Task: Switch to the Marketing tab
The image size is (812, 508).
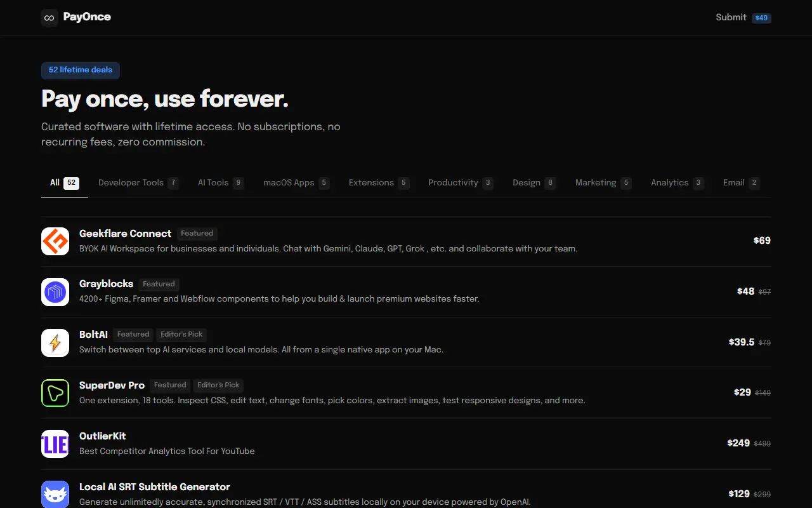Action: 603,183
